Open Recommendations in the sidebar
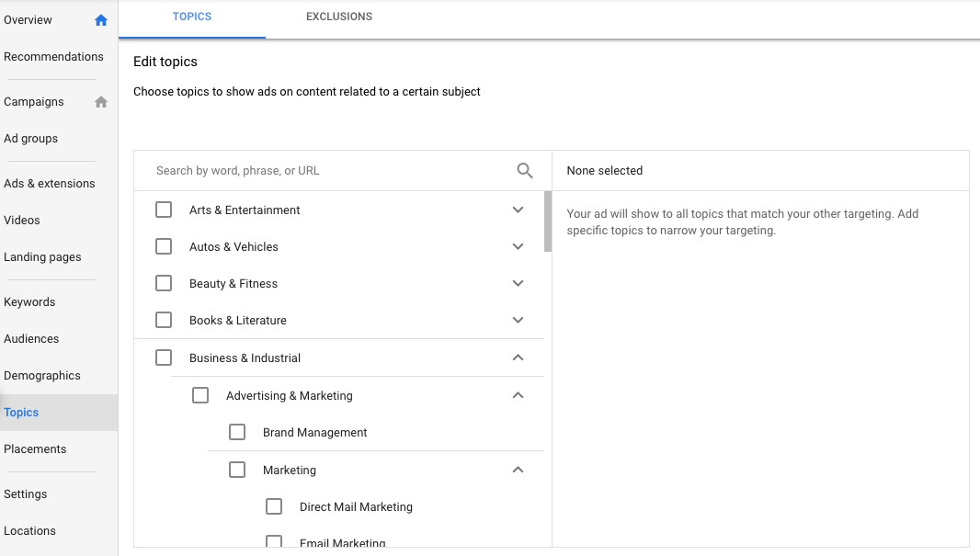The height and width of the screenshot is (556, 980). click(x=53, y=56)
